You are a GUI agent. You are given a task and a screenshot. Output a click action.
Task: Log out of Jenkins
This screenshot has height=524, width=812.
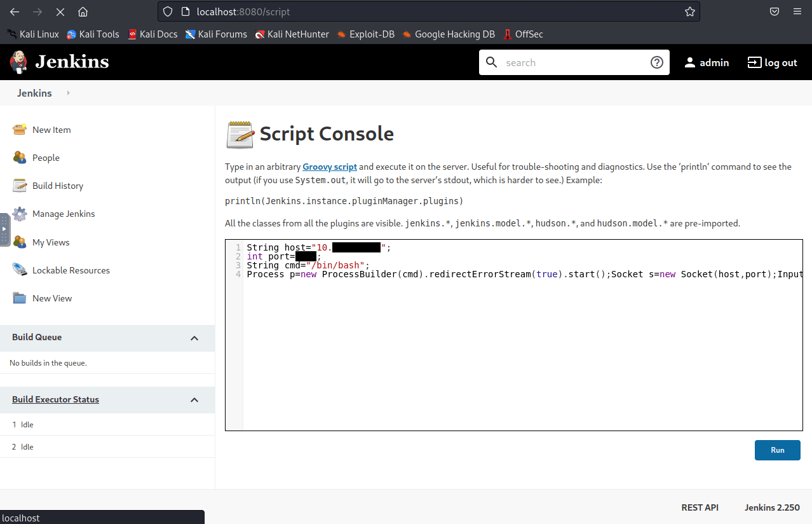(x=772, y=62)
